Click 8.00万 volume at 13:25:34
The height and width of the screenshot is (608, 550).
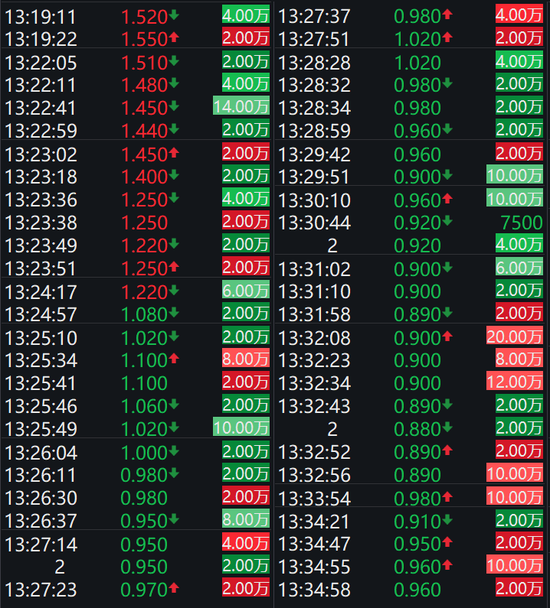[x=246, y=359]
